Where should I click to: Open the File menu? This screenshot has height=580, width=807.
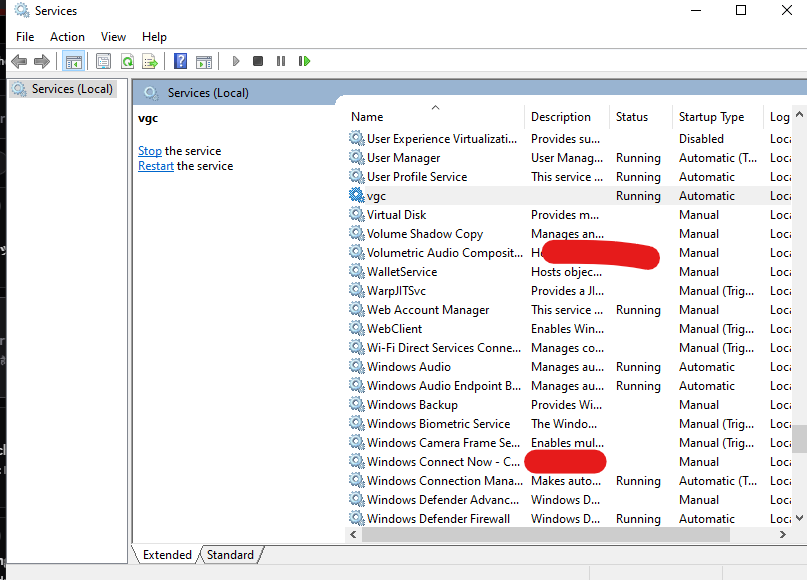25,37
